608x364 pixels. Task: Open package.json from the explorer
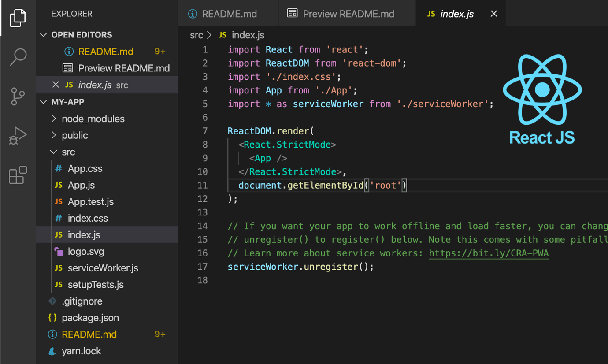tap(90, 318)
